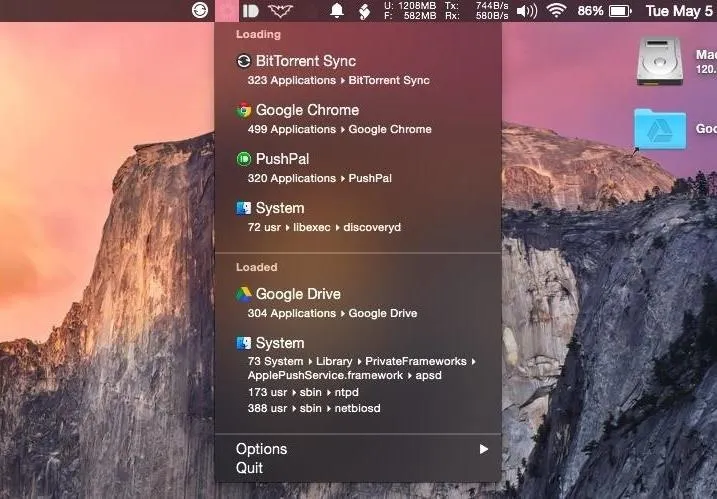Select System entry under Loaded section
Image resolution: width=717 pixels, height=499 pixels.
click(x=280, y=343)
